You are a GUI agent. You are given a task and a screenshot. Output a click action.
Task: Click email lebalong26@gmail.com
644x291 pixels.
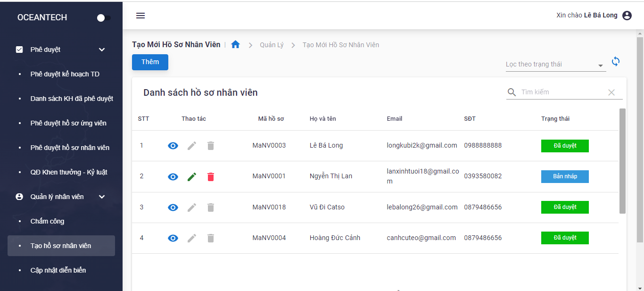pyautogui.click(x=422, y=207)
